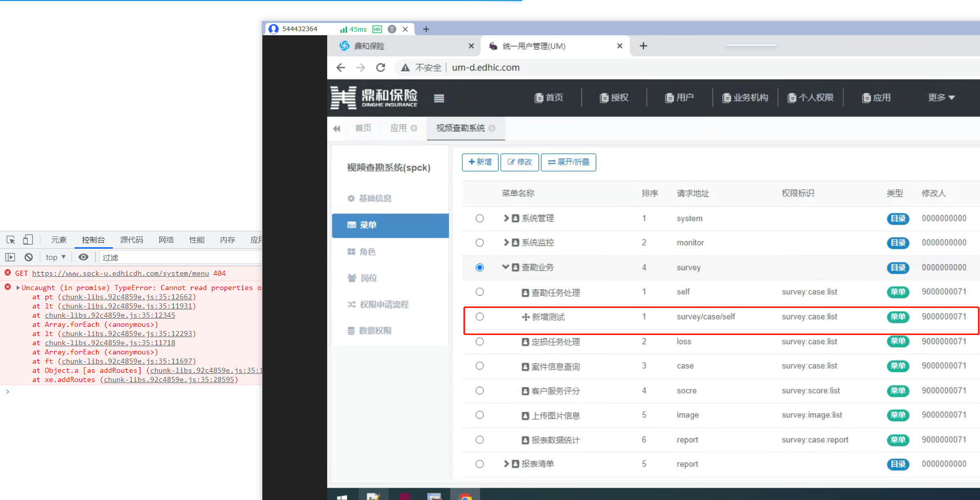The image size is (980, 500).
Task: Open the 用户 top navigation item
Action: [x=679, y=98]
